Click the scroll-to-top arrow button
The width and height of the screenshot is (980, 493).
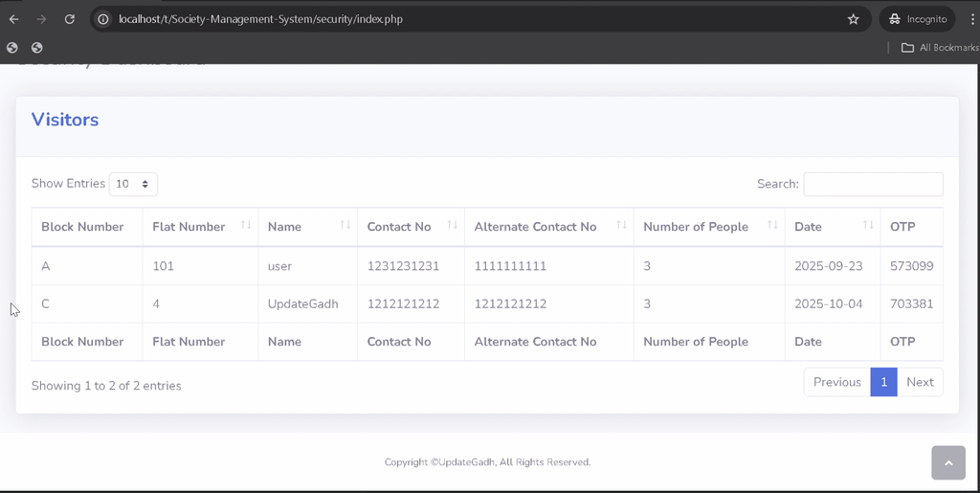click(948, 462)
